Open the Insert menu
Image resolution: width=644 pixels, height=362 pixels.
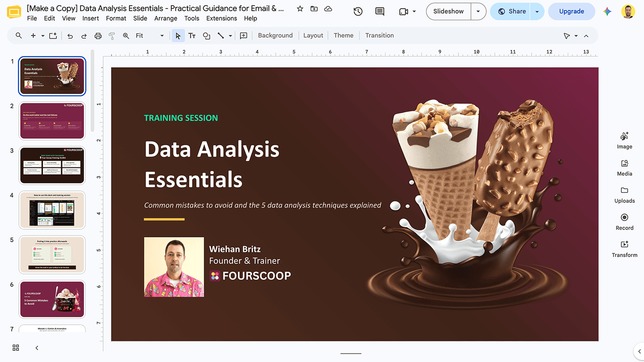[90, 18]
